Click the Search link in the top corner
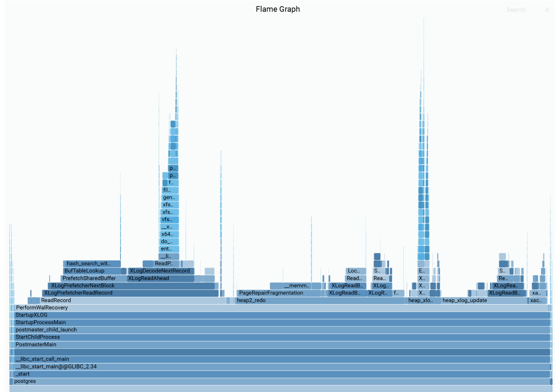555x392 pixels. (516, 10)
